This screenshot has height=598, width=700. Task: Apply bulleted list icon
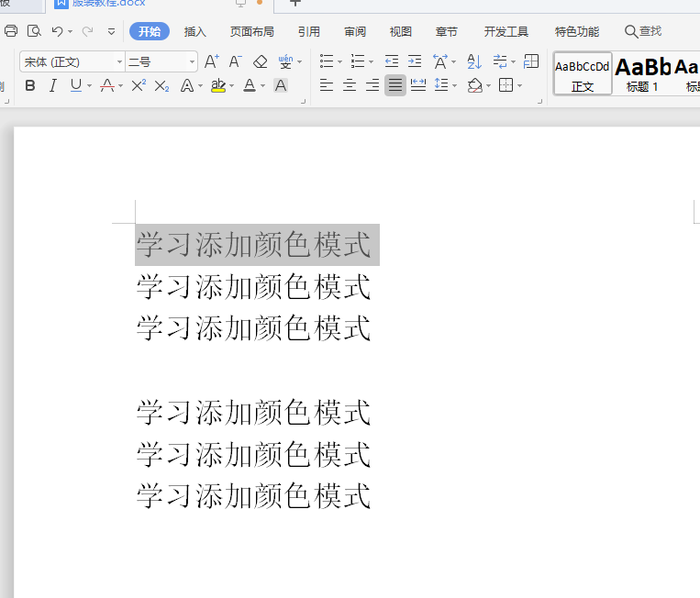(327, 61)
